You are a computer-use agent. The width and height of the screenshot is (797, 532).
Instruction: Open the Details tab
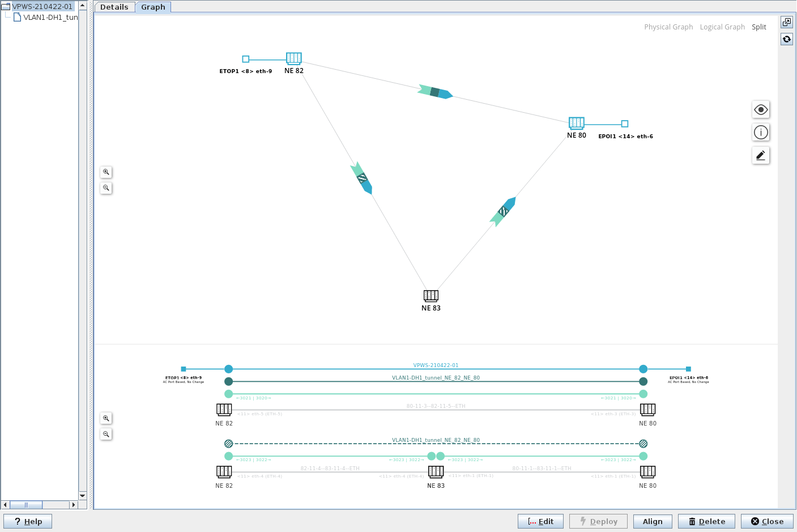[x=114, y=7]
